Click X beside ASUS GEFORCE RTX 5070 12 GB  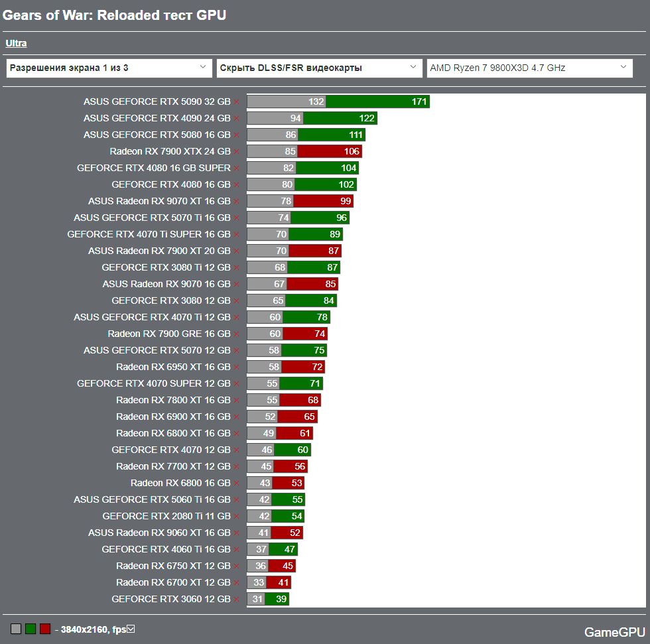click(x=236, y=351)
